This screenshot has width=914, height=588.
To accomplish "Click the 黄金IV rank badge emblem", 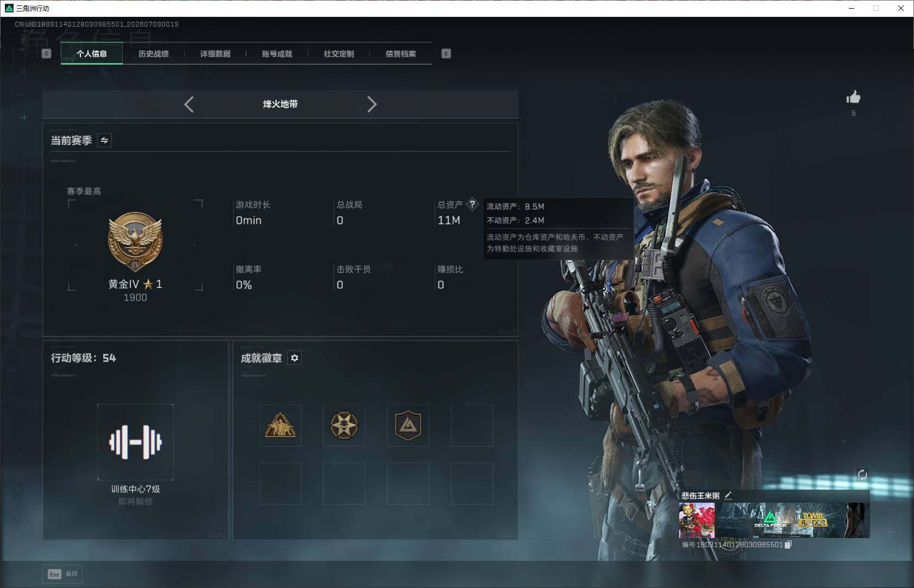I will (135, 242).
